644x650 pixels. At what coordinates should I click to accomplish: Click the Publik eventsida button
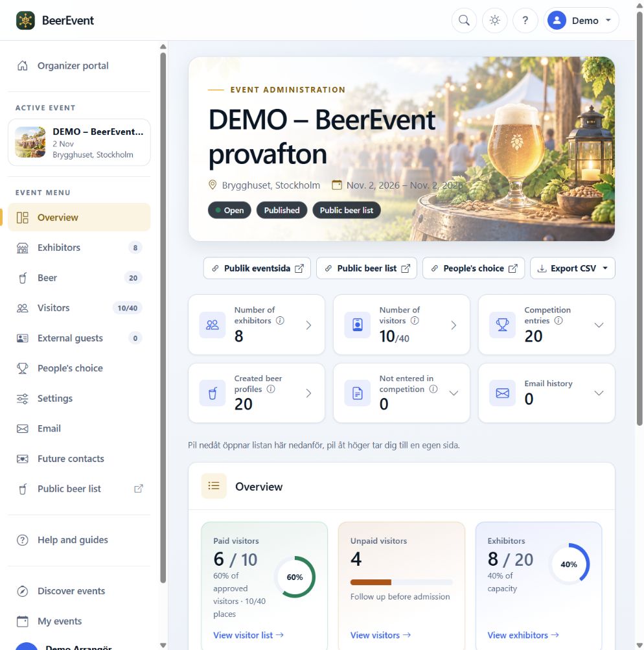[257, 268]
